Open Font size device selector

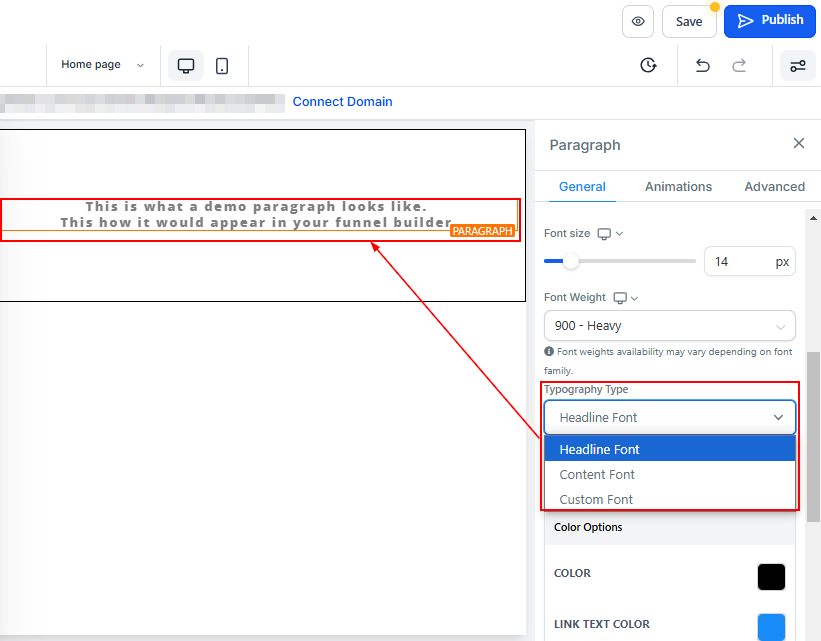[610, 234]
